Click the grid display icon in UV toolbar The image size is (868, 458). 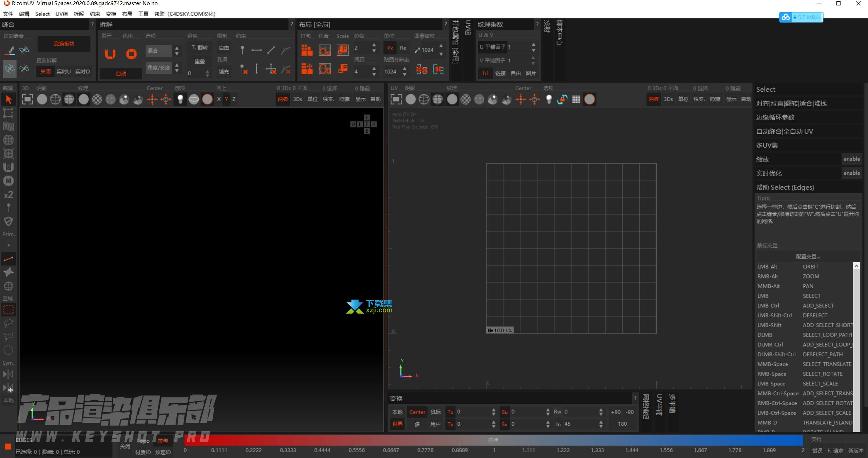tap(576, 99)
